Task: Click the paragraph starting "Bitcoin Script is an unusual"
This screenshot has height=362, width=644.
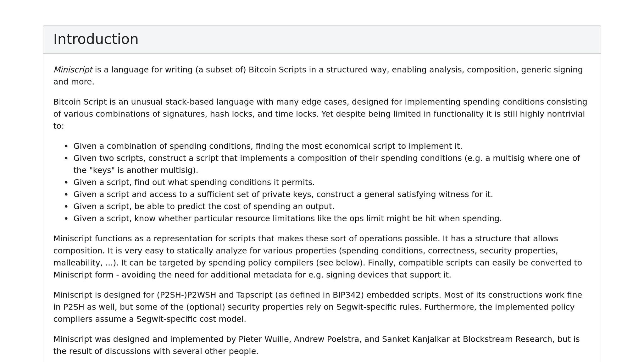Action: [x=320, y=114]
